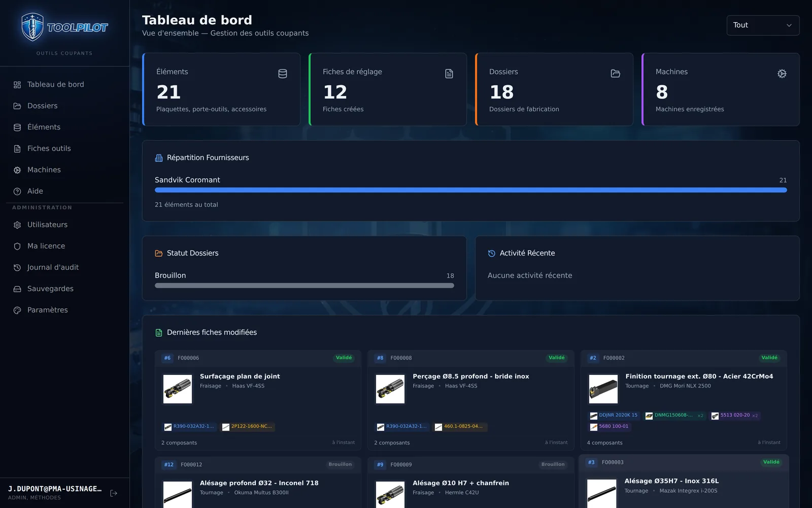Click the #2 number badge
This screenshot has width=812, height=508.
coord(593,358)
